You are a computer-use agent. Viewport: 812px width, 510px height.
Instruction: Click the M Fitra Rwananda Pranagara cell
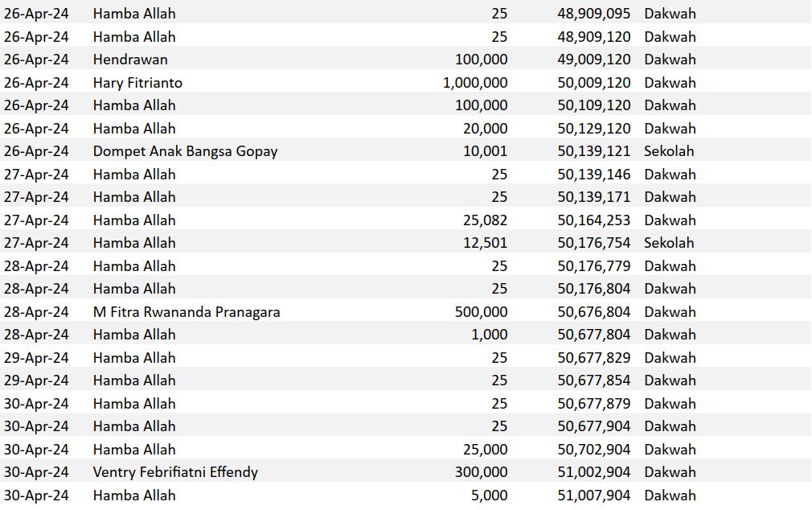(187, 312)
